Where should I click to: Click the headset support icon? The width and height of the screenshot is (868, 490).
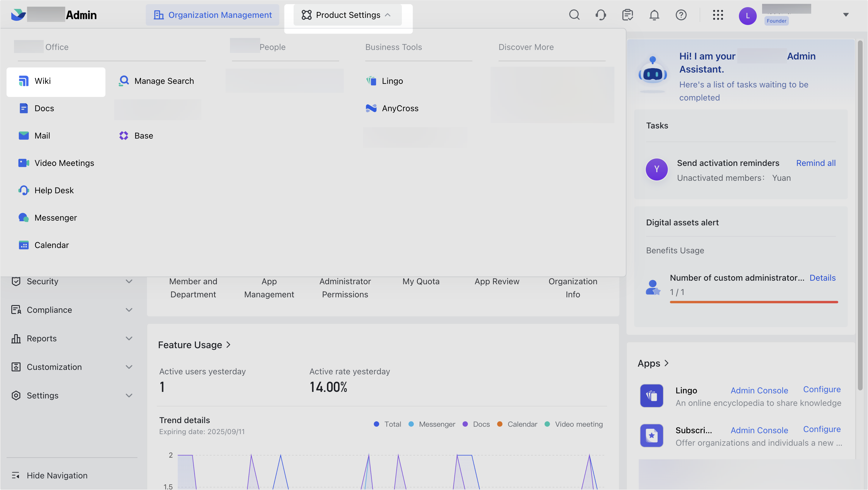click(601, 15)
